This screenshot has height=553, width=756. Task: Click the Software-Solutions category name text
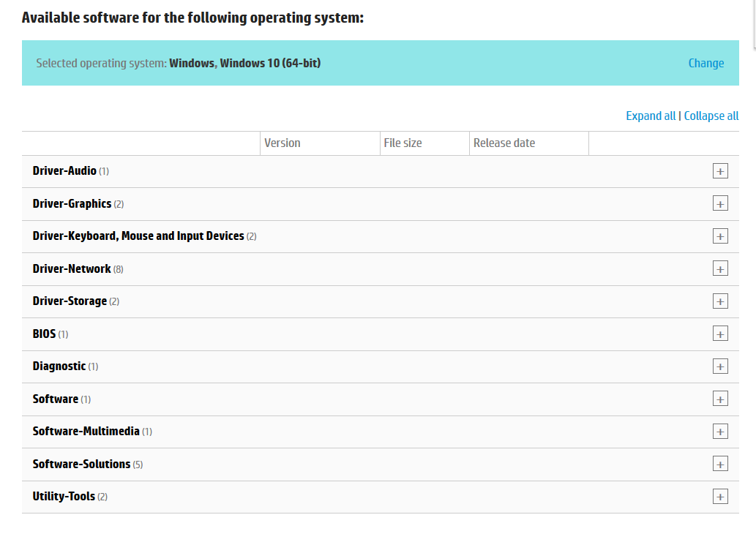click(x=81, y=464)
